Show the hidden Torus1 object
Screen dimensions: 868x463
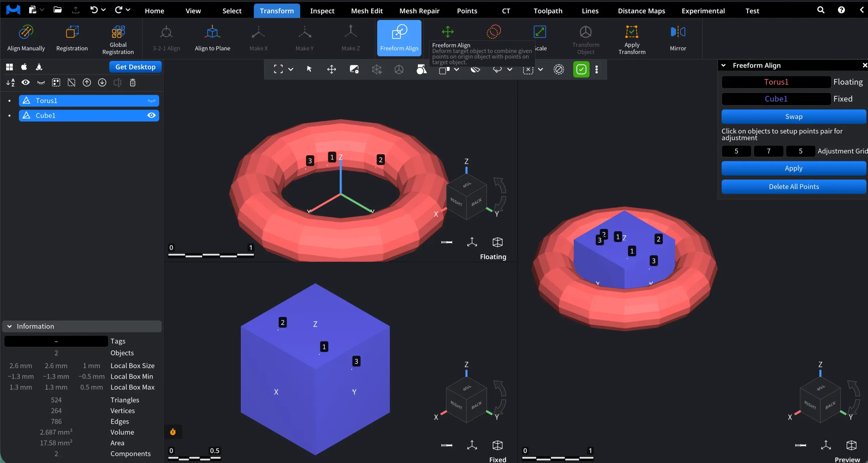pos(151,101)
